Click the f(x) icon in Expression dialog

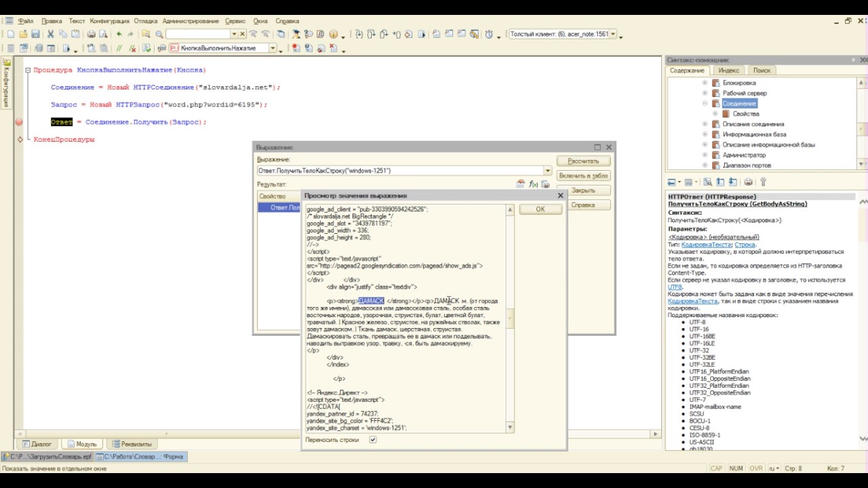point(533,184)
